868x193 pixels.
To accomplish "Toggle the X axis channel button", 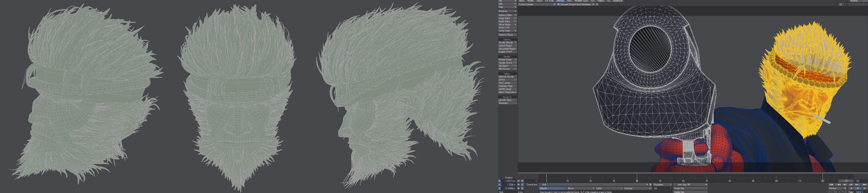I will 500,181.
